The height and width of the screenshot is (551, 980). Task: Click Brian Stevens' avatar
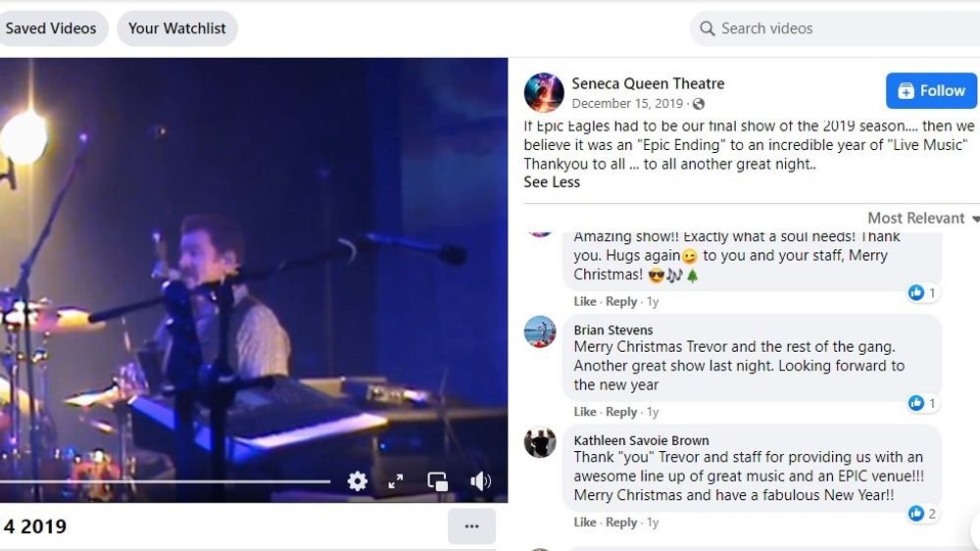(540, 332)
